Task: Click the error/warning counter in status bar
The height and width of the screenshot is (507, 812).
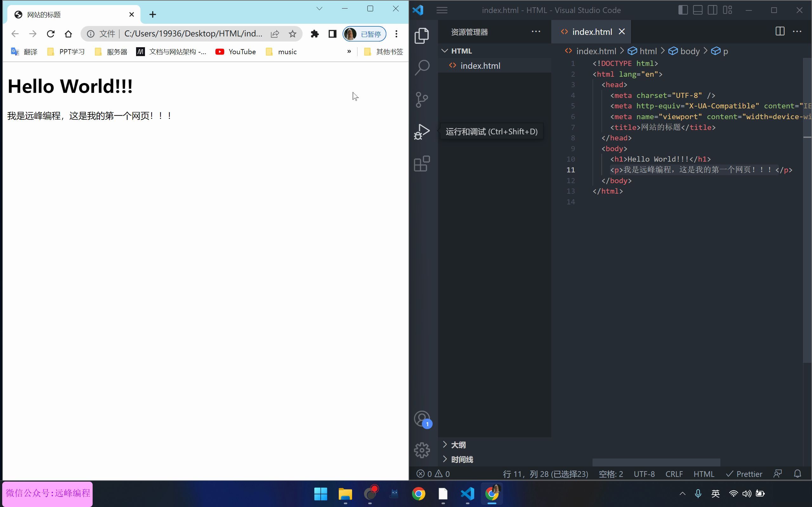Action: click(x=433, y=474)
